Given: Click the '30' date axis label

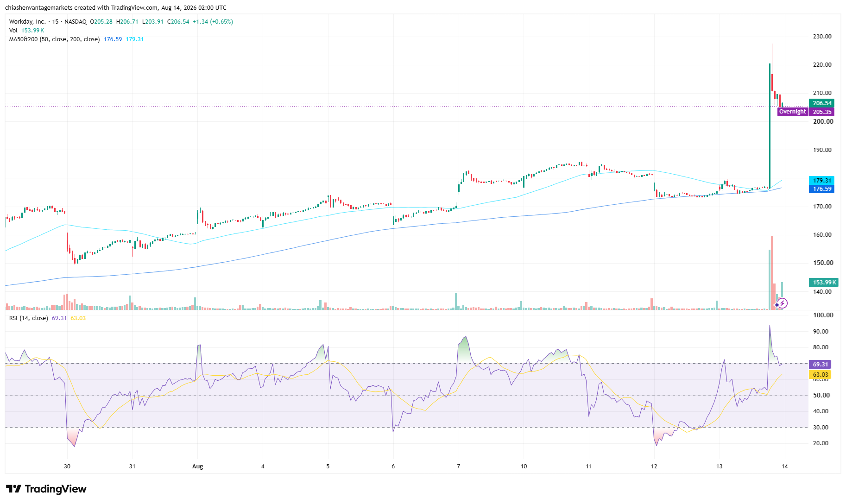Looking at the screenshot, I should (67, 466).
